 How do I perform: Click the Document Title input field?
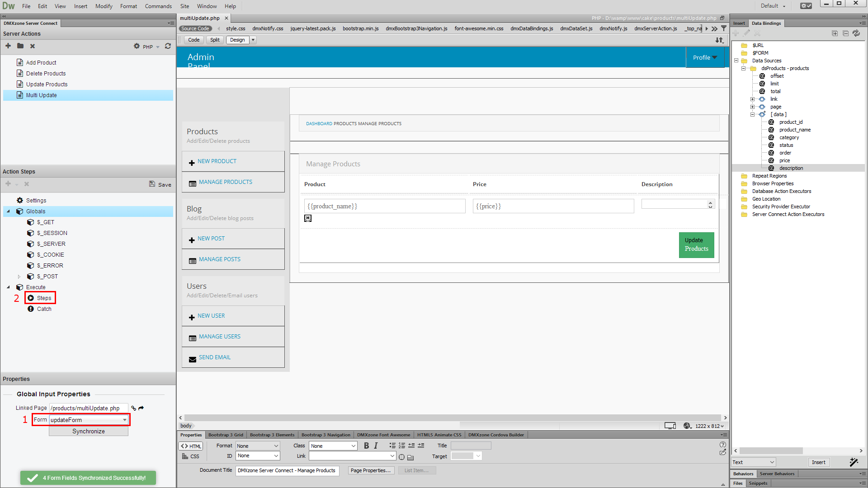[287, 470]
